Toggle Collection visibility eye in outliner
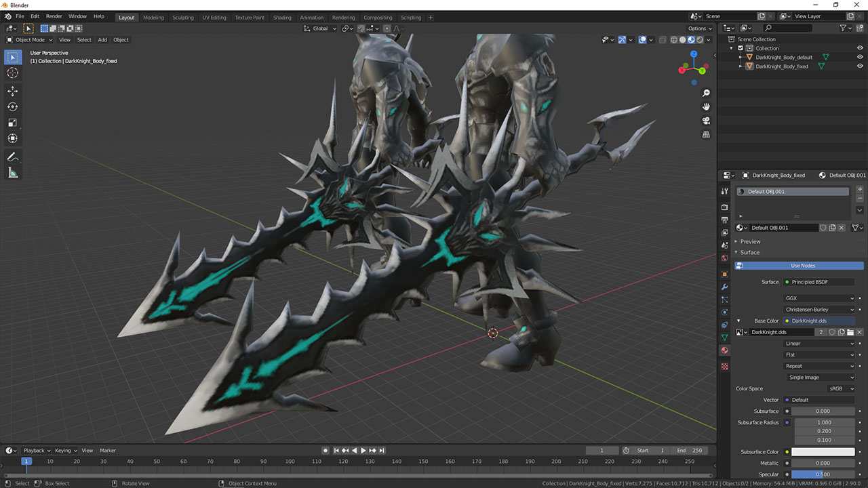 pos(860,48)
